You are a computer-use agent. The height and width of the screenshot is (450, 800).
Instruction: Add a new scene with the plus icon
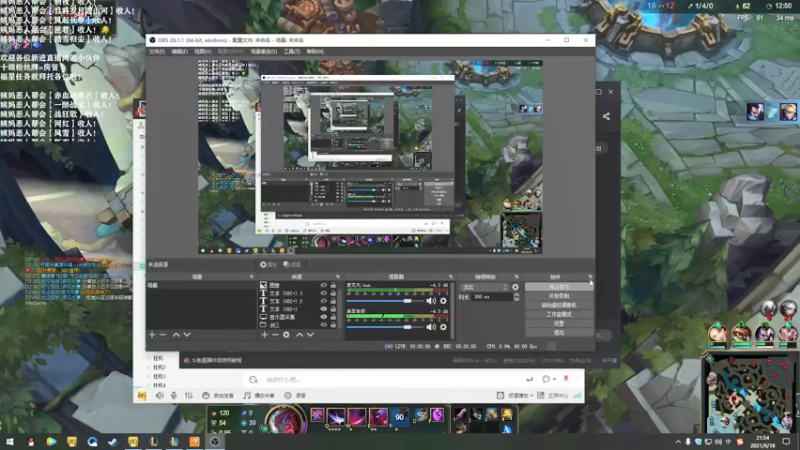pos(152,335)
